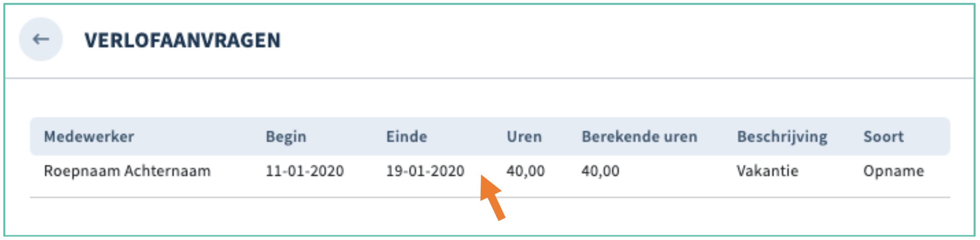Screen dimensions: 980x240
Task: Click the Uren column header
Action: tap(524, 137)
